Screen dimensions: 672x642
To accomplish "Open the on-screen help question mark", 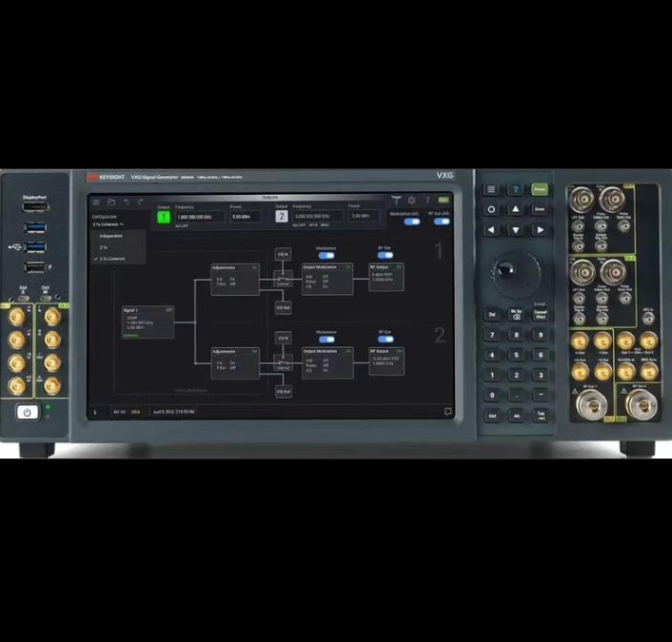I will 426,201.
